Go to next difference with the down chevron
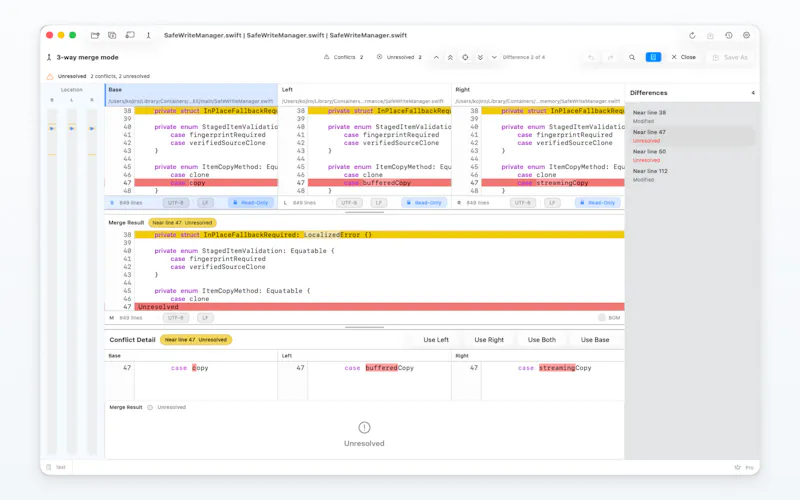This screenshot has width=800, height=500. [x=494, y=57]
